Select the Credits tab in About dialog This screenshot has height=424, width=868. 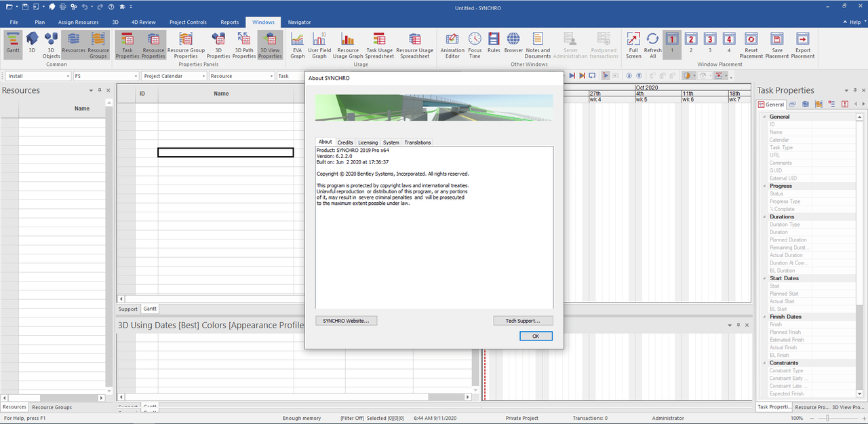click(x=345, y=142)
